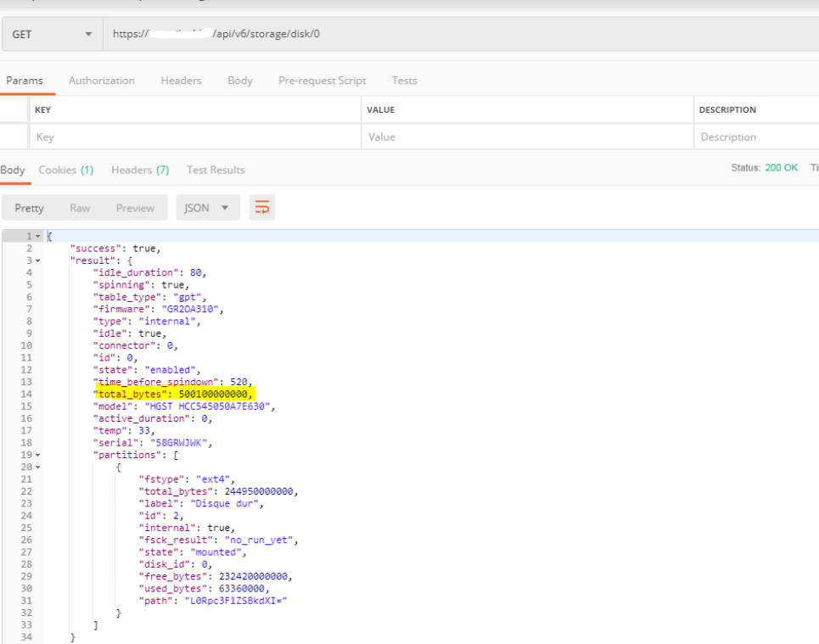This screenshot has height=644, width=819.
Task: Switch response view to Raw
Action: pos(80,208)
